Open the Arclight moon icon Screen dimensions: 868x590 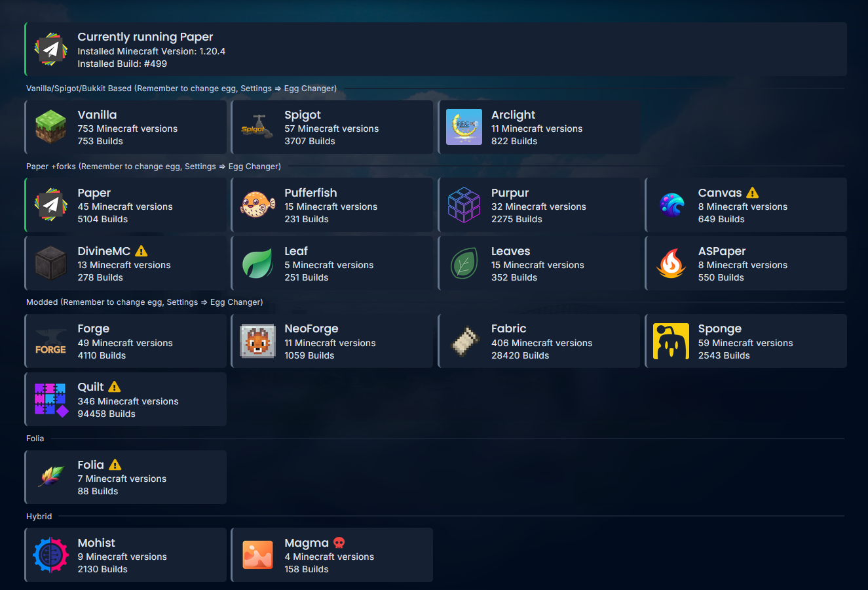464,127
